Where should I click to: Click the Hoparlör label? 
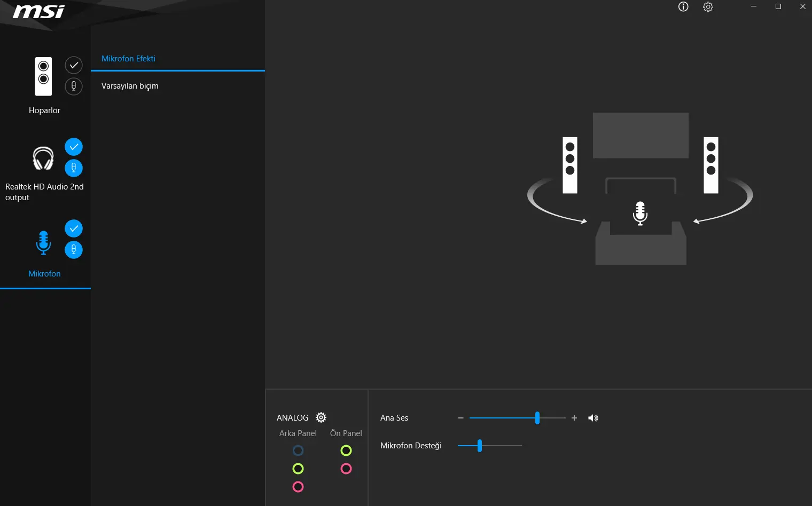[x=44, y=110]
